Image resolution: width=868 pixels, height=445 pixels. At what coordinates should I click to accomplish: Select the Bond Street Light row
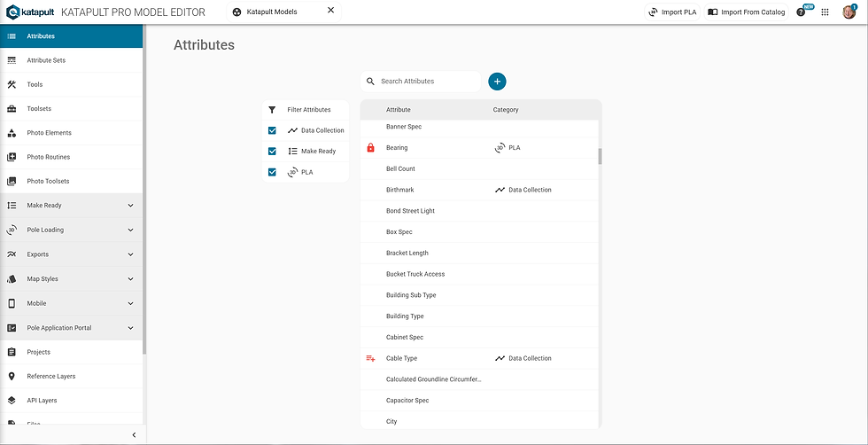(x=480, y=211)
